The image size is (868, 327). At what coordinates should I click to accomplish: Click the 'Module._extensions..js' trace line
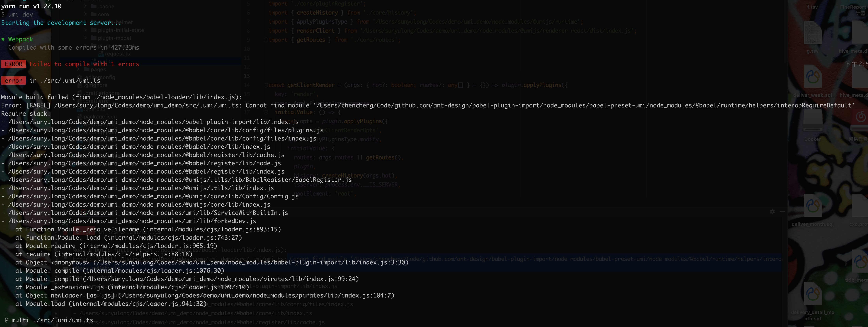click(132, 287)
